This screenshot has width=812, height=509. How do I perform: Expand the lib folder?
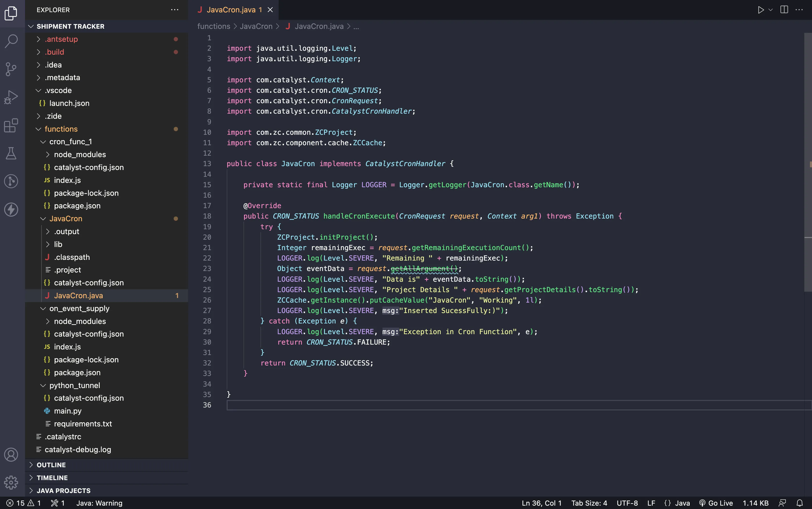[x=107, y=244]
